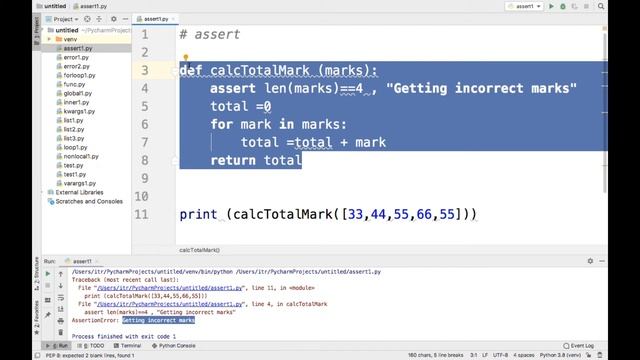
Task: Open Search Everywhere magnifier icon
Action: coord(601,6)
